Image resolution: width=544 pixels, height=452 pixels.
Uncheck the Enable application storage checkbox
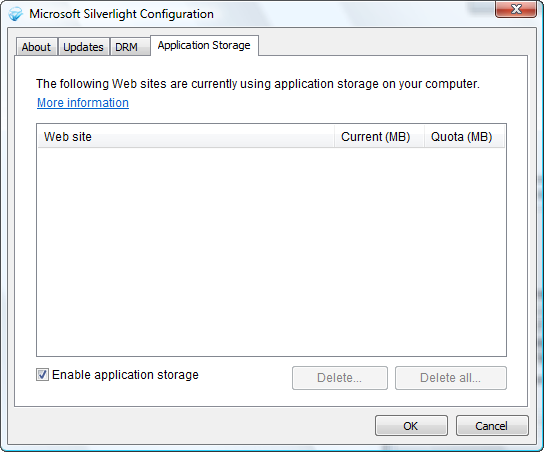pyautogui.click(x=42, y=375)
